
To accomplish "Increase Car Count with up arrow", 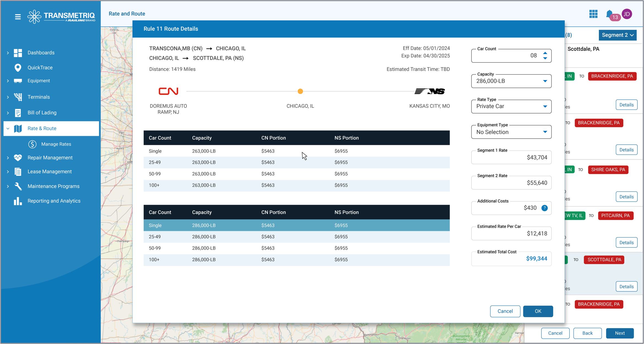I will pos(545,53).
